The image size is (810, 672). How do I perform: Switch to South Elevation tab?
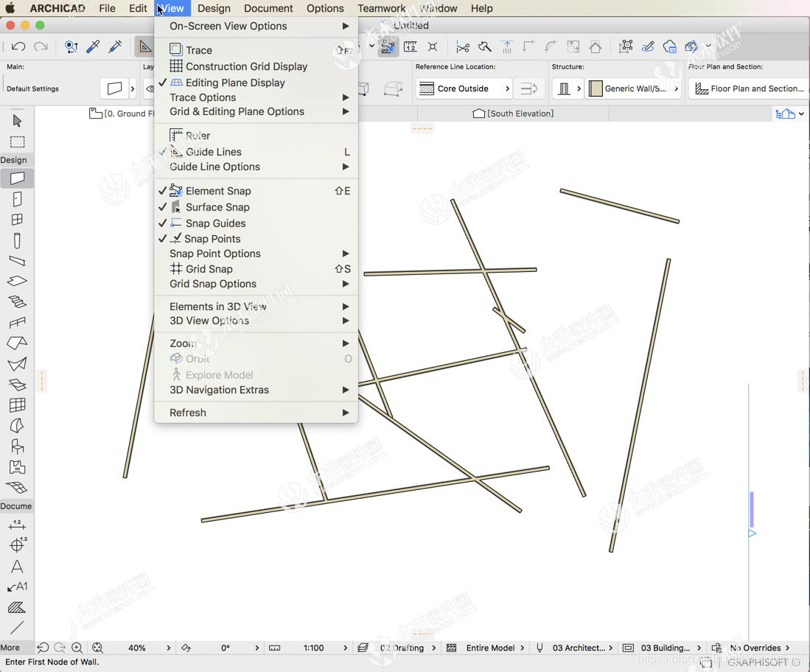point(513,113)
